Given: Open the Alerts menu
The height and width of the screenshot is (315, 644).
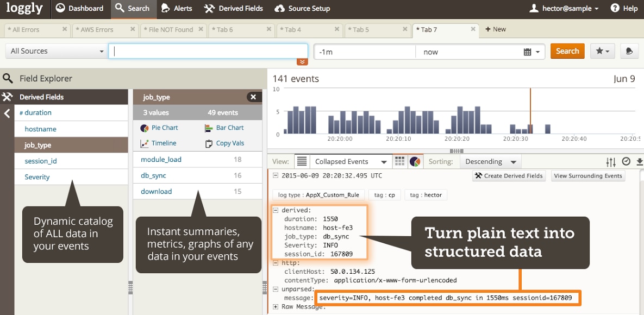Looking at the screenshot, I should (x=177, y=8).
